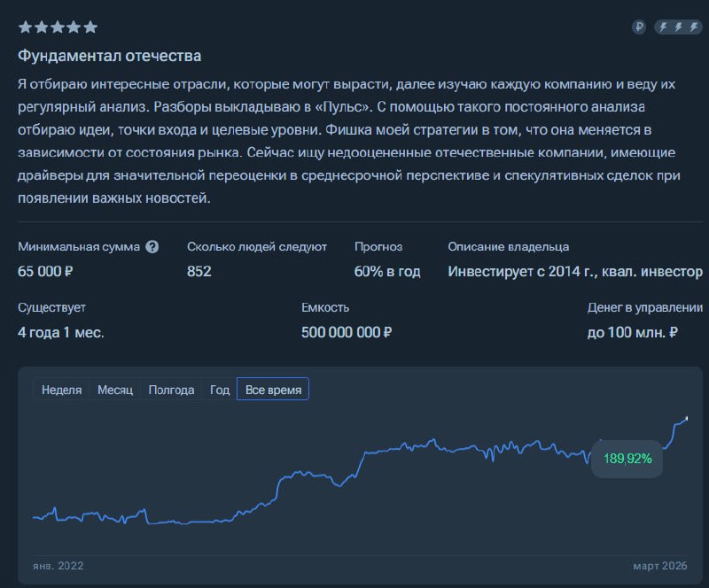Click the third star in the rating
This screenshot has height=588, width=709.
(58, 27)
